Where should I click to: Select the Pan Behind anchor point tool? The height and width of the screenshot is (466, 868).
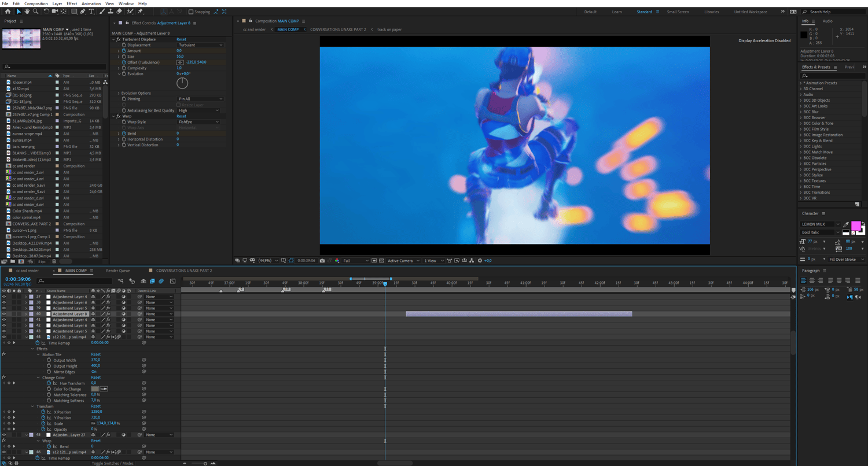point(63,12)
